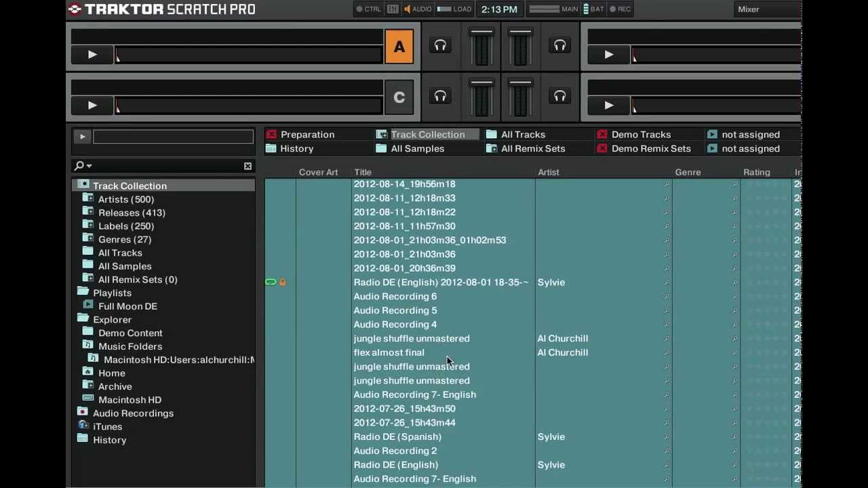
Task: Toggle headphone cue for Deck C channel
Action: point(440,96)
